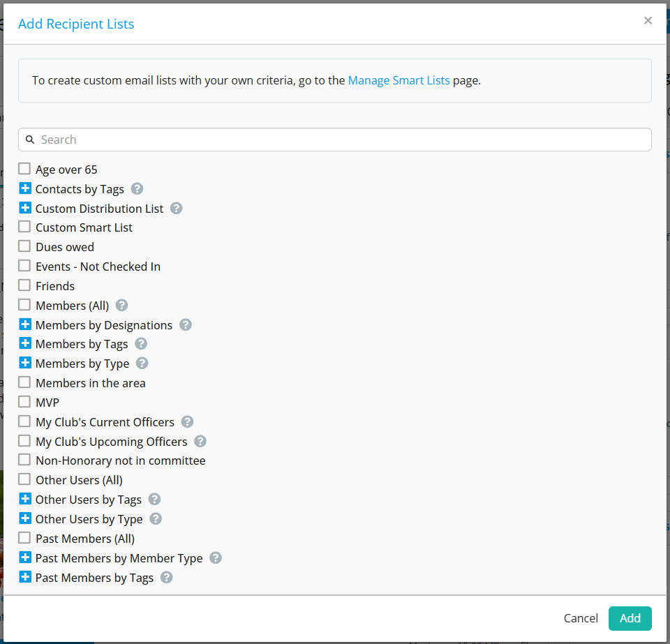This screenshot has width=670, height=644.
Task: Expand the Contacts by Tags list
Action: click(25, 189)
